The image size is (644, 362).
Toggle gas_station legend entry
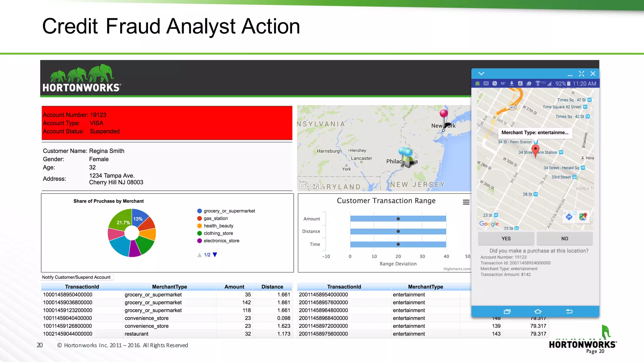click(x=212, y=218)
